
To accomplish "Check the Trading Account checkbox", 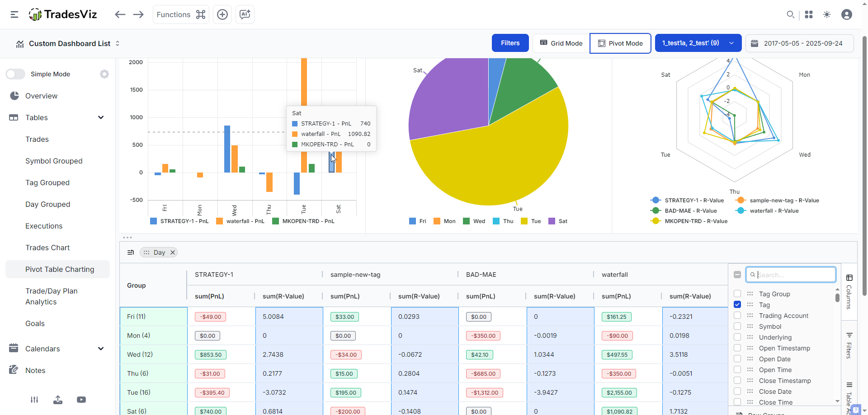I will [737, 316].
